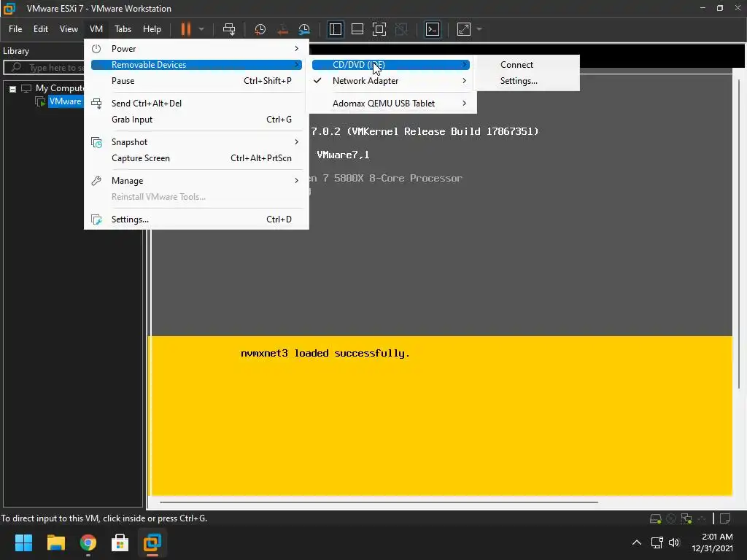Expand Adomax QEMU USB Tablet submenu
The image size is (747, 560).
391,104
